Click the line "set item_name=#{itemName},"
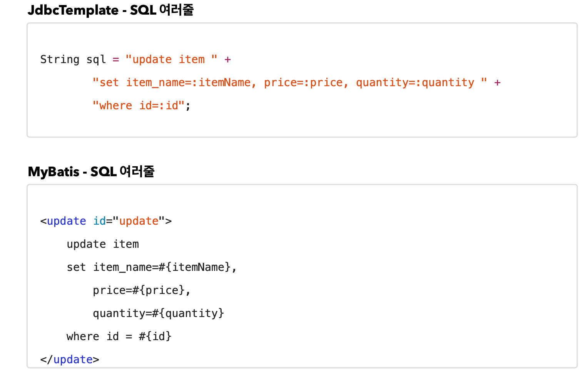The width and height of the screenshot is (588, 374). pyautogui.click(x=152, y=267)
